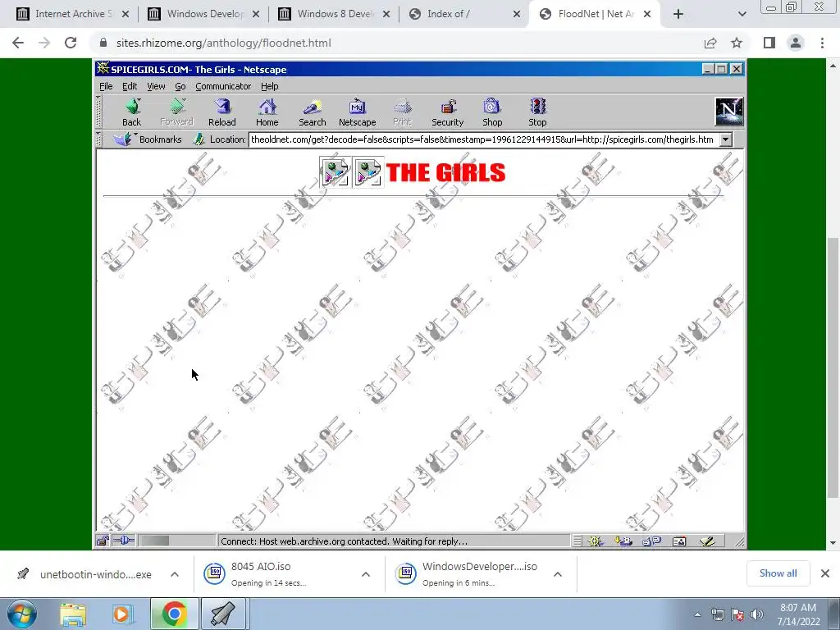Open Chrome tab search dropdown arrow

tap(742, 14)
